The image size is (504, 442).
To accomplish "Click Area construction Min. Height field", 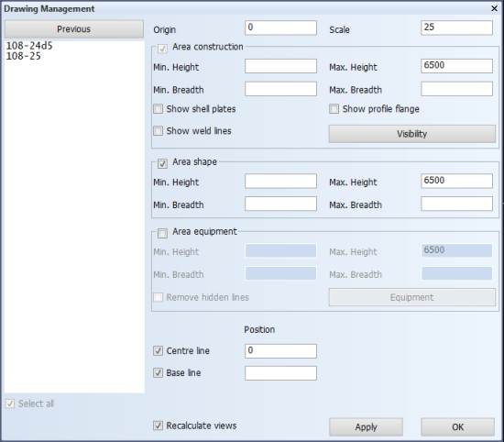I will point(280,66).
